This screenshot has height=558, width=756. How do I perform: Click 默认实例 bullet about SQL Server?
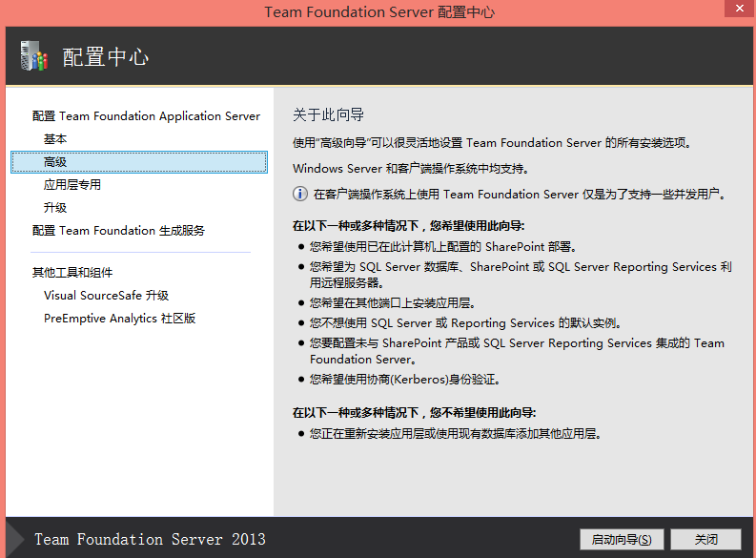[x=465, y=323]
